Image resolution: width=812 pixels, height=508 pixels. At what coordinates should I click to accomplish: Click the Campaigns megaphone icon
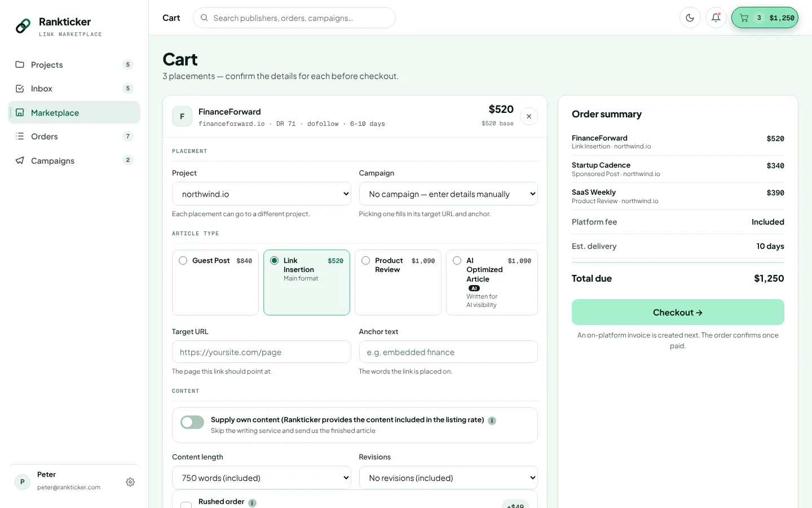coord(20,160)
